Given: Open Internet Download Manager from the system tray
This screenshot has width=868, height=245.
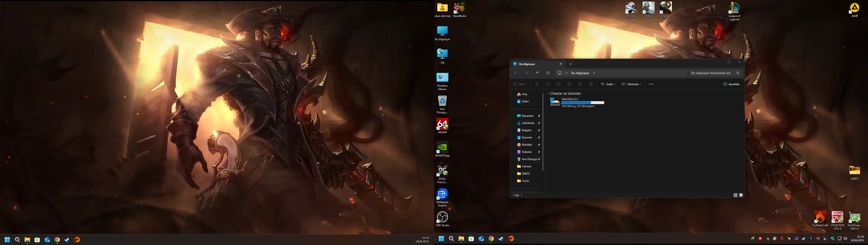Looking at the screenshot, I should click(753, 239).
